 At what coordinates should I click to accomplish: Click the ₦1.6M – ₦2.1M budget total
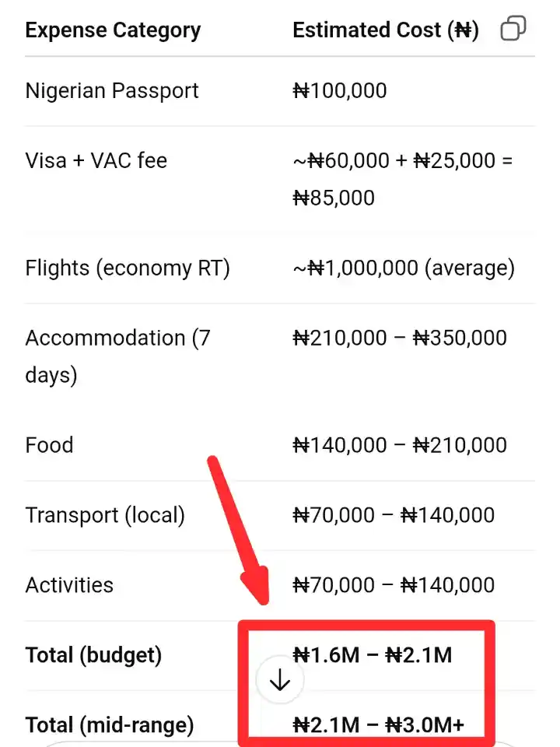372,655
